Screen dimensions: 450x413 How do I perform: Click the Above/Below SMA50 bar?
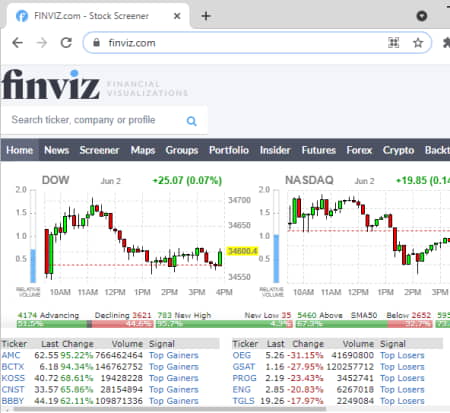coord(364,324)
